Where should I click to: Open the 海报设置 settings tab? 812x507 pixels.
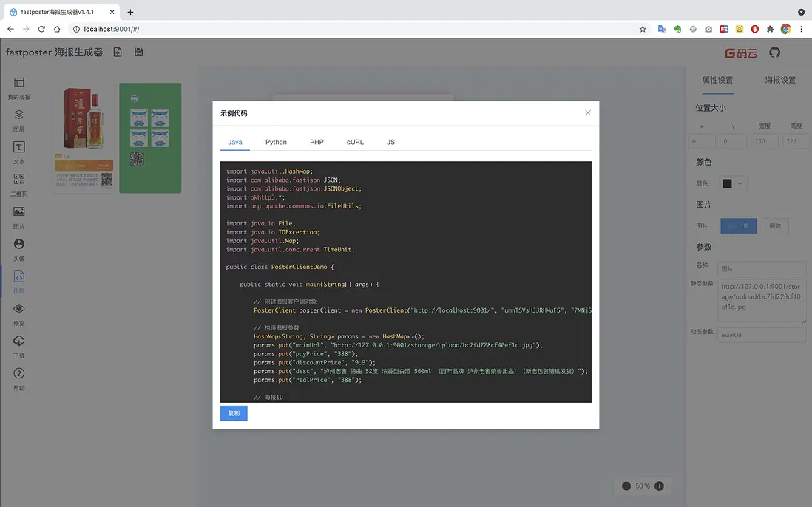(x=780, y=80)
